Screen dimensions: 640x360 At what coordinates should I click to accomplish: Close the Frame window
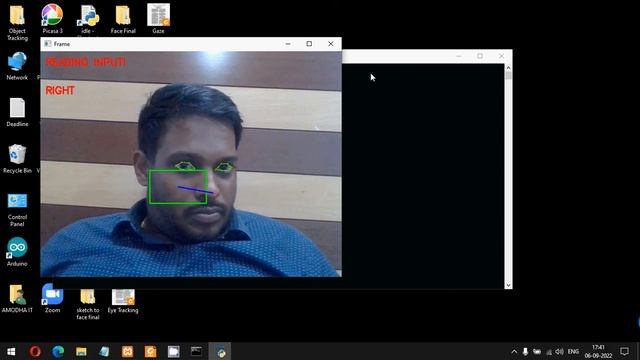(331, 44)
